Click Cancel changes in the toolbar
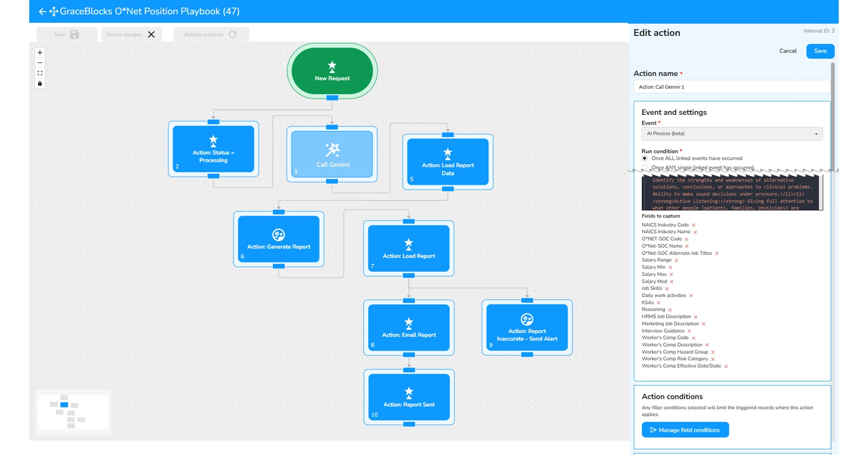The height and width of the screenshot is (455, 868). click(131, 34)
